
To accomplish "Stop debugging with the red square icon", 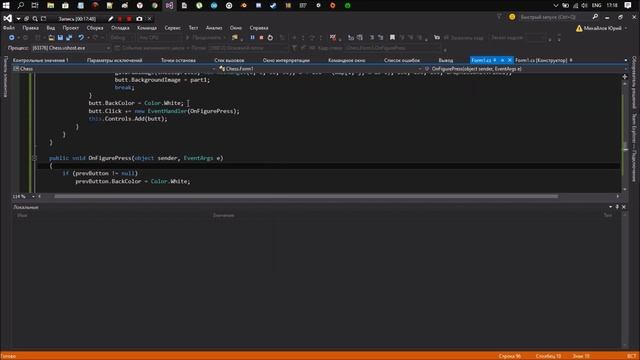I will (261, 38).
